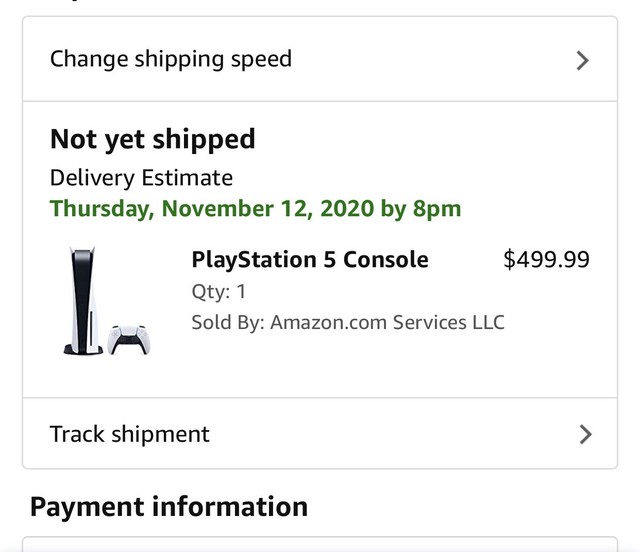Click the white DualSense controller picture
This screenshot has height=552, width=640.
point(129,340)
